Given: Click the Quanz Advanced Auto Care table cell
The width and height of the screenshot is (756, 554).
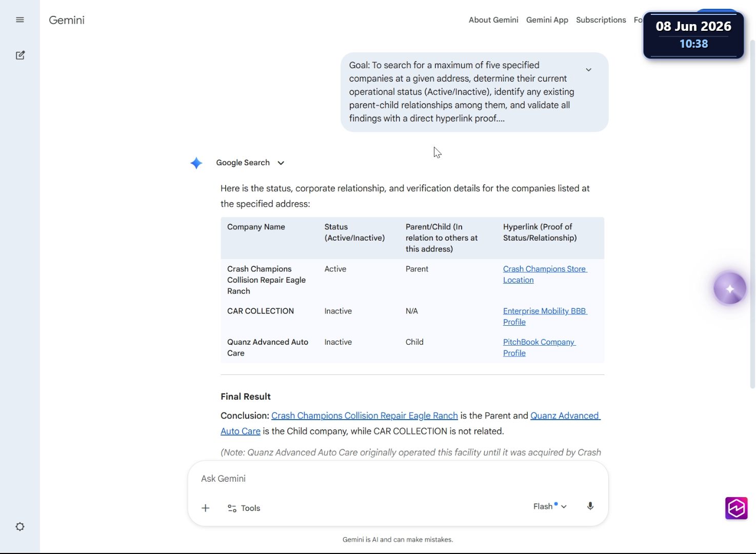Looking at the screenshot, I should click(268, 347).
